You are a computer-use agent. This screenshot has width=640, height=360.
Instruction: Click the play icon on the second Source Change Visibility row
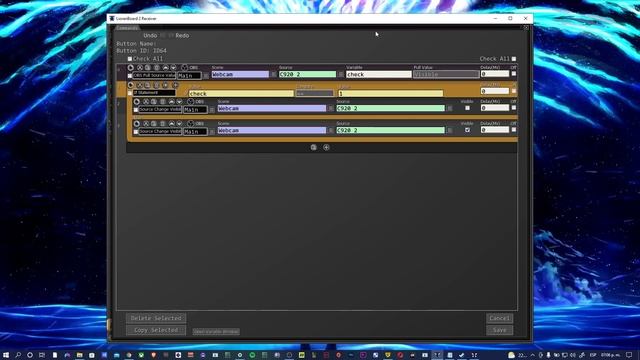(x=137, y=124)
